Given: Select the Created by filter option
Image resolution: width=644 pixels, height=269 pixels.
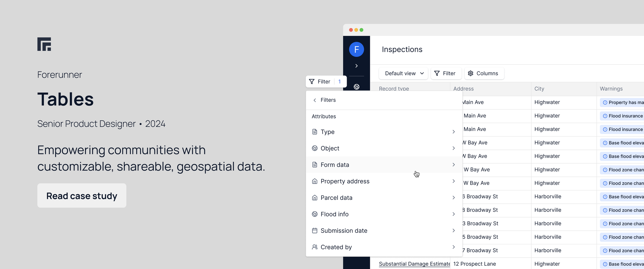Looking at the screenshot, I should pos(384,247).
